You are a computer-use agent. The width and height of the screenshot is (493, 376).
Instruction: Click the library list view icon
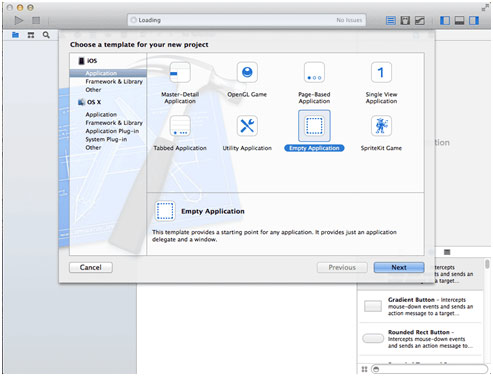click(447, 252)
